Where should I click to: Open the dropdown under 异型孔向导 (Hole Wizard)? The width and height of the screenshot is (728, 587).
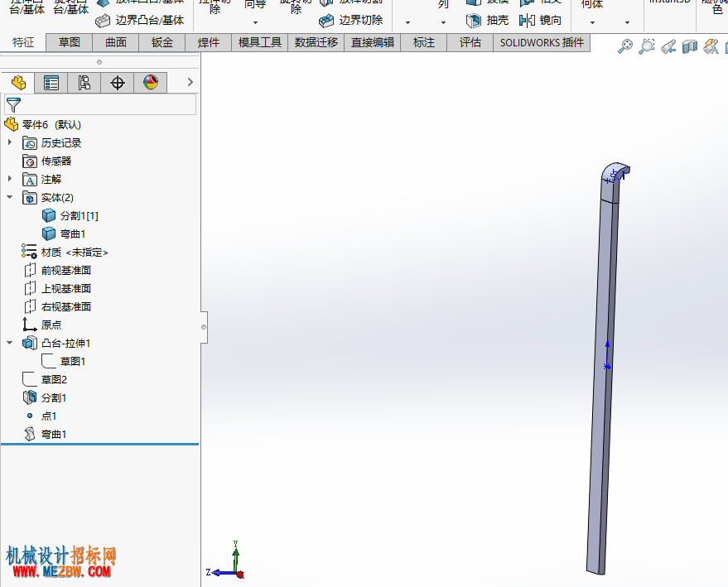click(255, 22)
